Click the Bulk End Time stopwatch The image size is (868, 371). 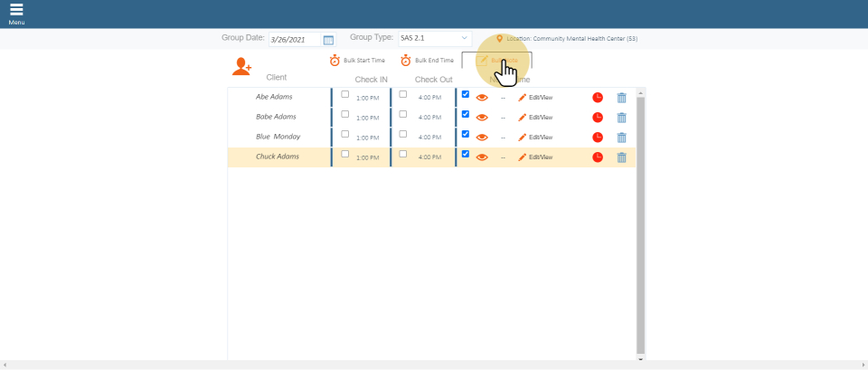[406, 61]
